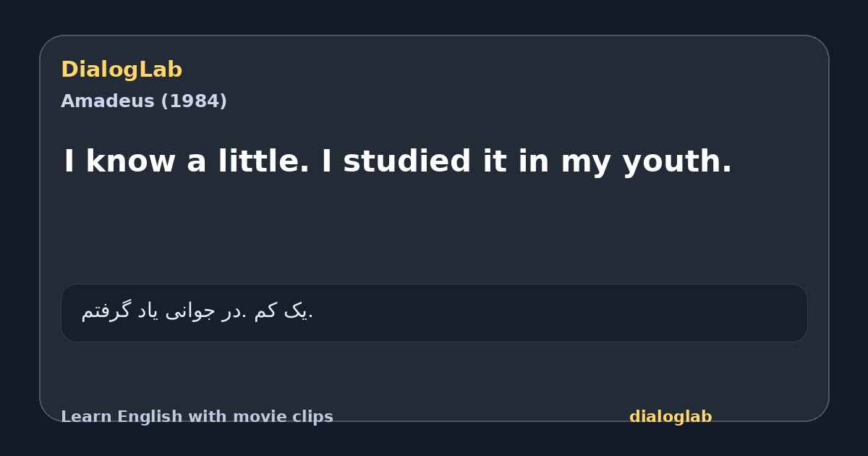Click the DialogLab logo title
Image resolution: width=868 pixels, height=456 pixels.
pos(122,70)
